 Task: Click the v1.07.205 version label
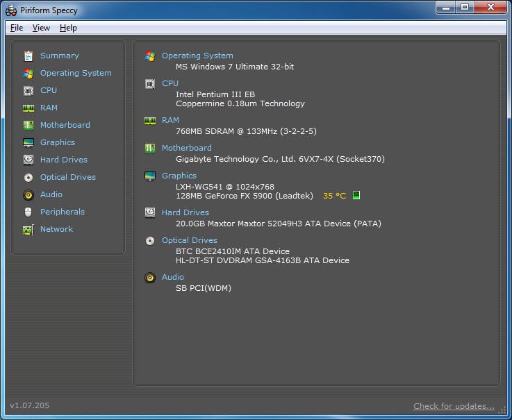click(29, 405)
